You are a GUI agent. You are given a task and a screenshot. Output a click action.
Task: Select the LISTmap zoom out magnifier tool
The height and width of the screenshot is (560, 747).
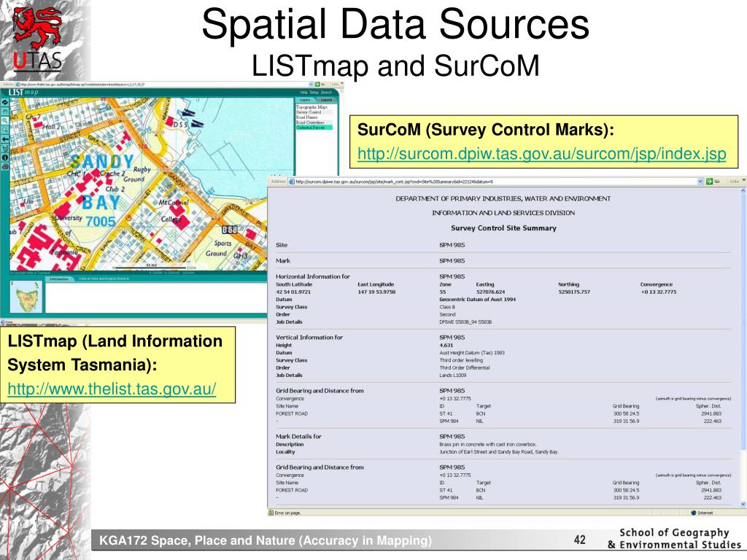tap(5, 130)
